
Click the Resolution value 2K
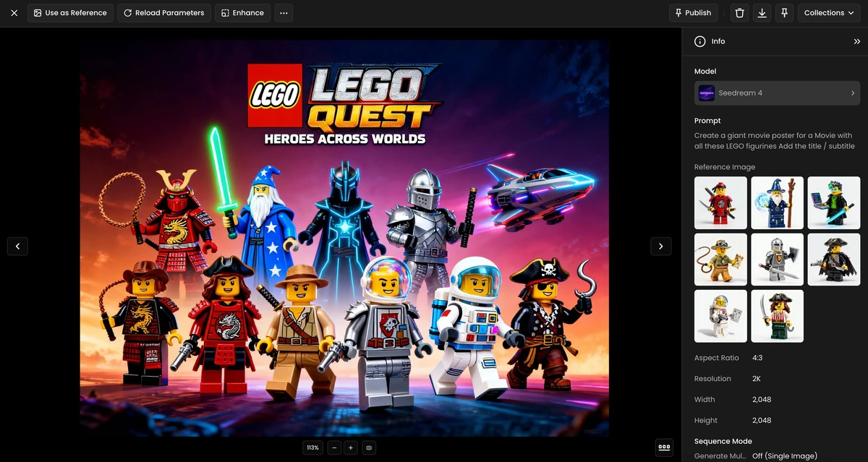pyautogui.click(x=758, y=379)
